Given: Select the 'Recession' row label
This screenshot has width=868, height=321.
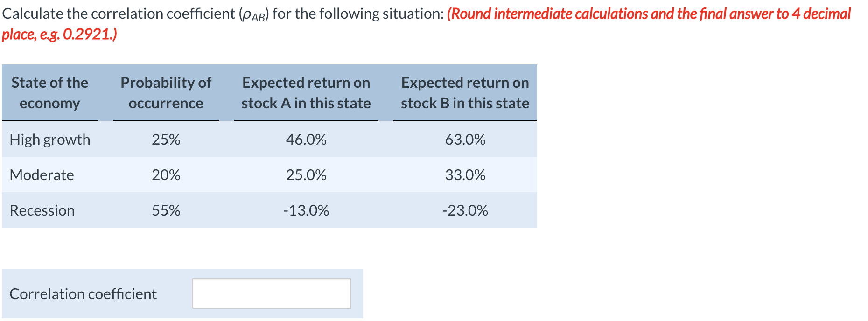Looking at the screenshot, I should click(42, 210).
